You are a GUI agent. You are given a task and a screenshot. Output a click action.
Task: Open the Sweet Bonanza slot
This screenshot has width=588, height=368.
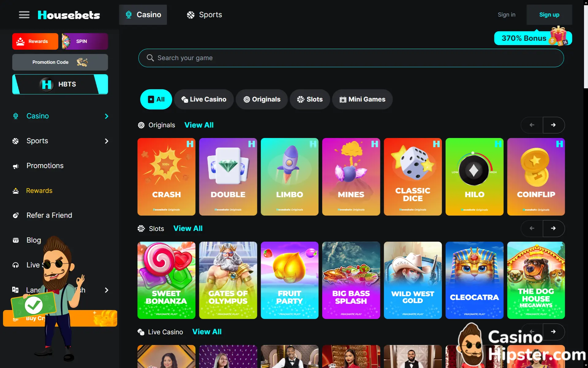166,280
